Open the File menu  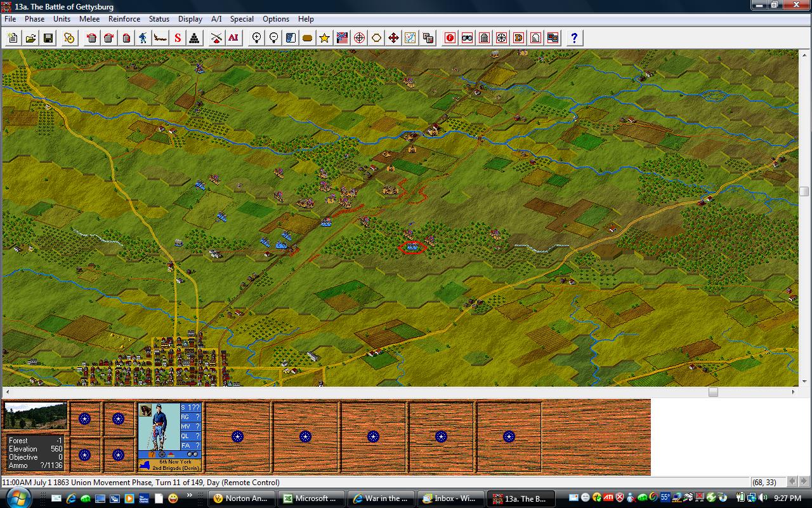(x=10, y=19)
